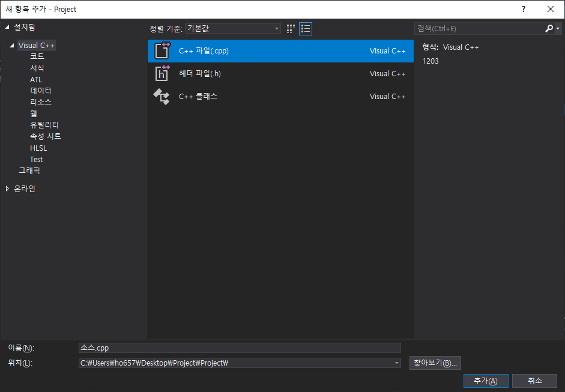Viewport: 565px width, 392px height.
Task: Expand the 온라인 tree node
Action: point(7,188)
